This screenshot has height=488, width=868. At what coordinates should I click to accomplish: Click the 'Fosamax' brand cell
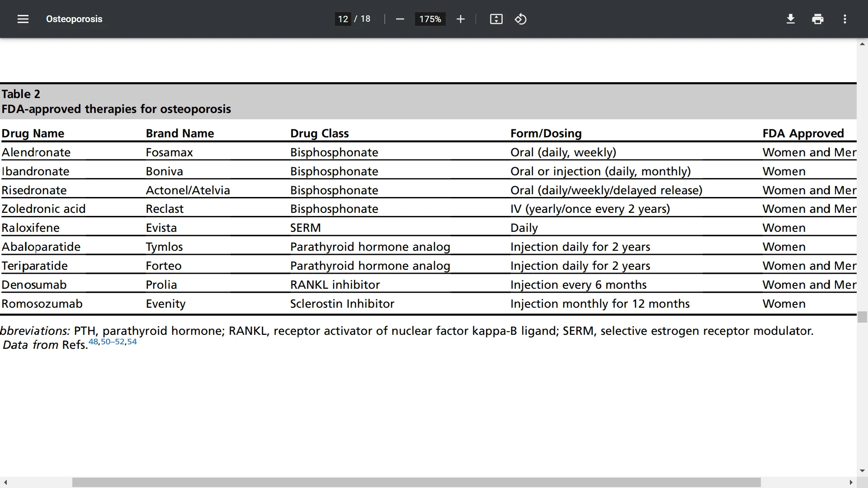[169, 152]
